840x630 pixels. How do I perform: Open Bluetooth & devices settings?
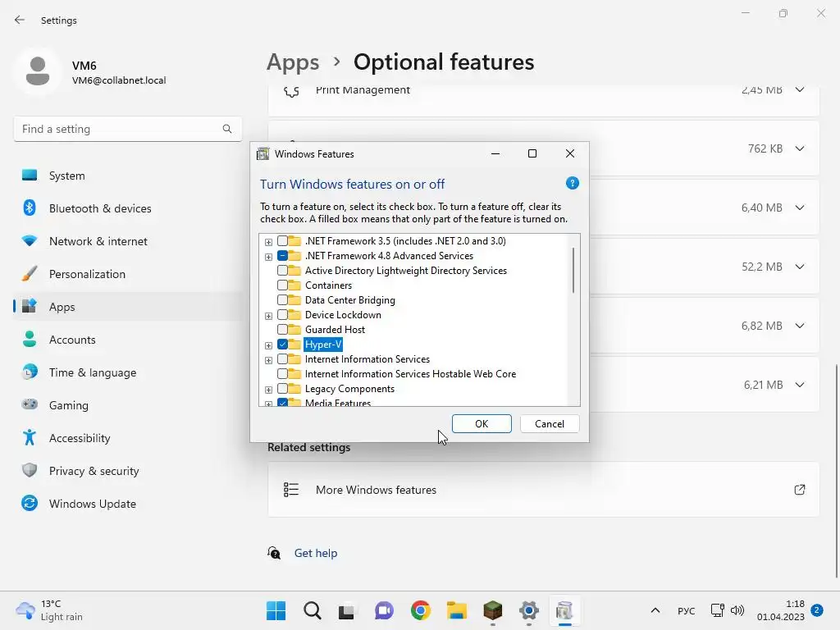127,208
